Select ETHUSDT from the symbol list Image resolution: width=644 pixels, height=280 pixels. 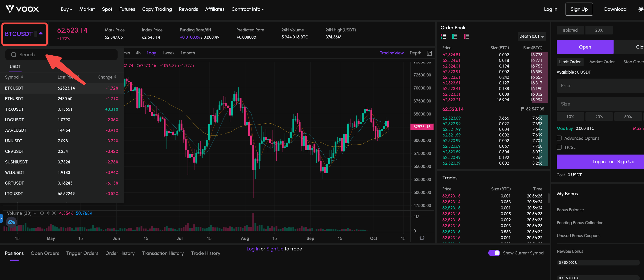coord(62,99)
